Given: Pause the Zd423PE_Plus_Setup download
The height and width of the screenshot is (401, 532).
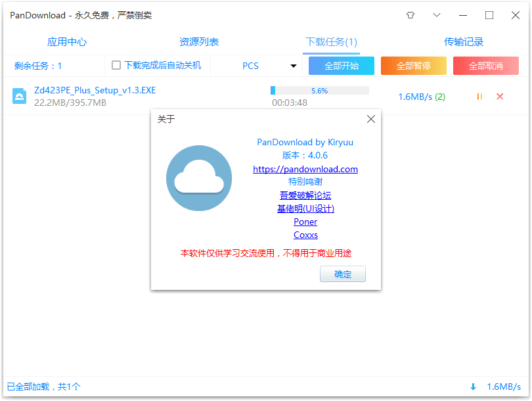Looking at the screenshot, I should (x=479, y=97).
